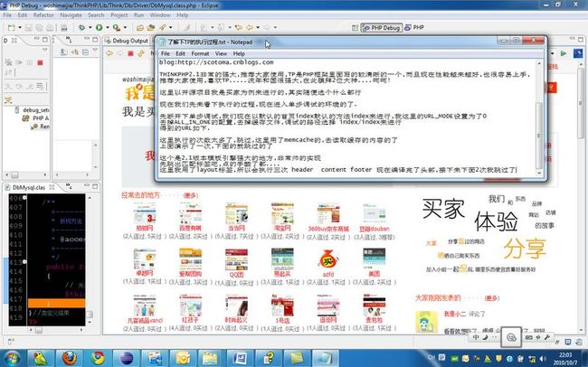The image size is (588, 367).
Task: Open Eclipse Refactor menu
Action: click(x=43, y=15)
